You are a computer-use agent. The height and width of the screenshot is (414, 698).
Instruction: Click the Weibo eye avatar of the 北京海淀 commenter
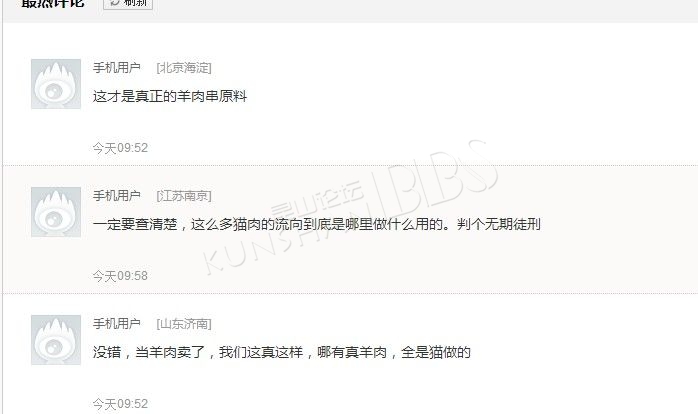(56, 84)
